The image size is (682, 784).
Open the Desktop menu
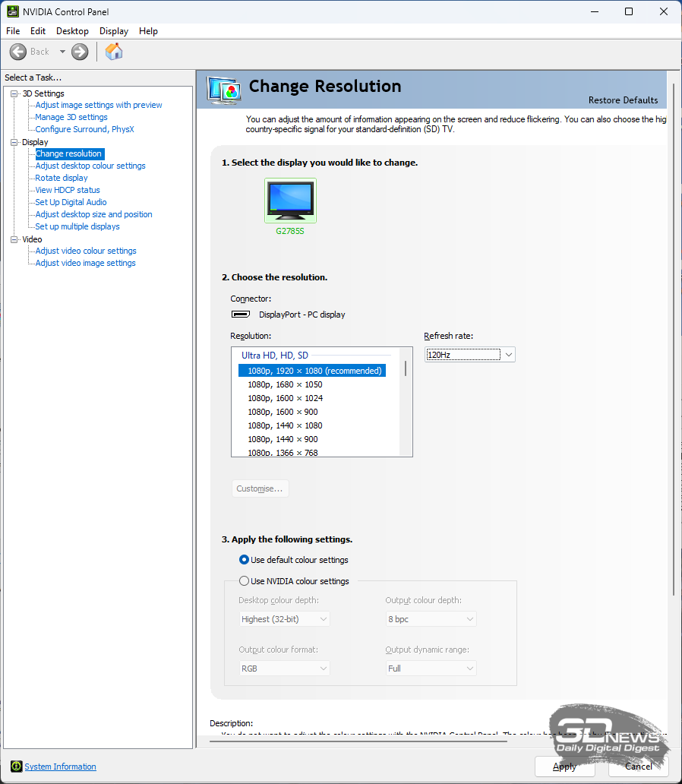pos(72,31)
